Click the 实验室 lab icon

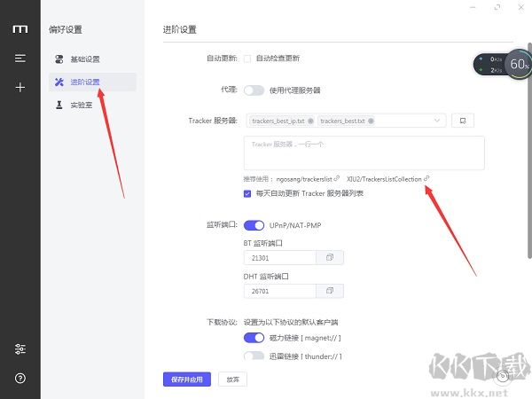(59, 105)
